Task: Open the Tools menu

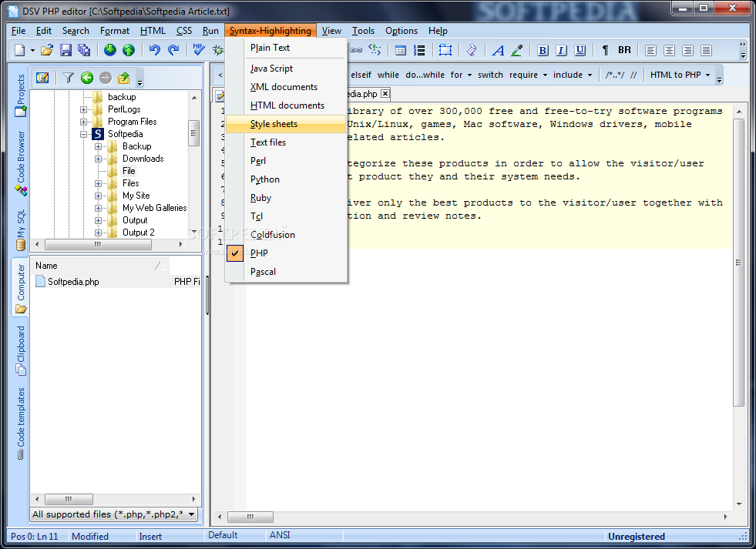Action: coord(363,31)
